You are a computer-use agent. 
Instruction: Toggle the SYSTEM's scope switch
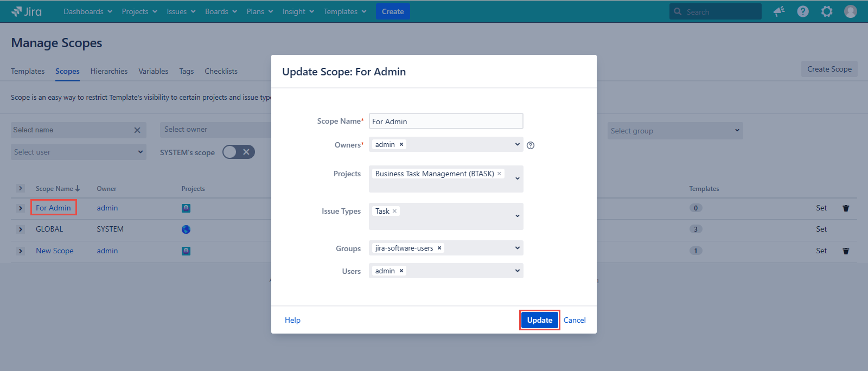(238, 152)
